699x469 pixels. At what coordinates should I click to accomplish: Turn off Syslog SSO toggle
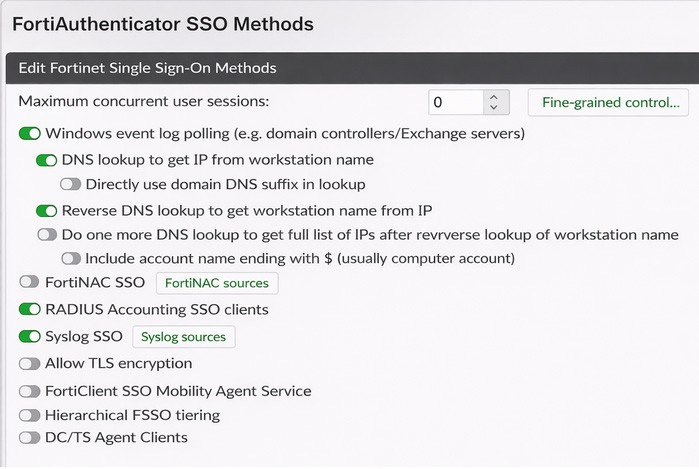click(30, 336)
